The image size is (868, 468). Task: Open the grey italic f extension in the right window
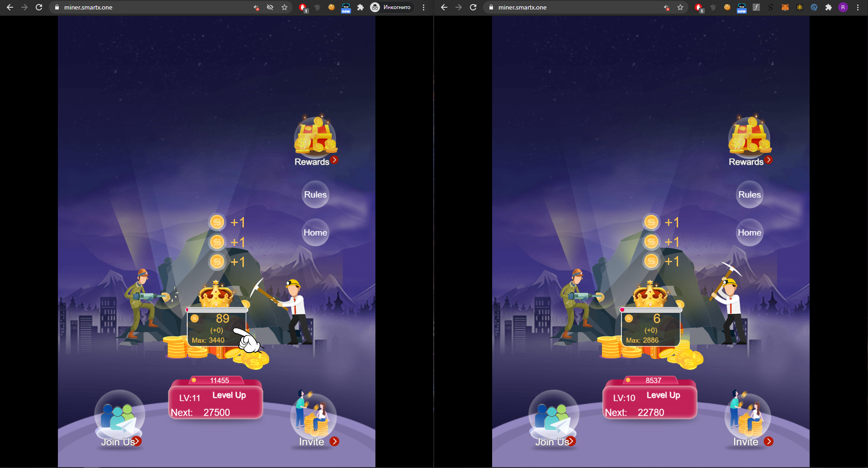click(756, 7)
